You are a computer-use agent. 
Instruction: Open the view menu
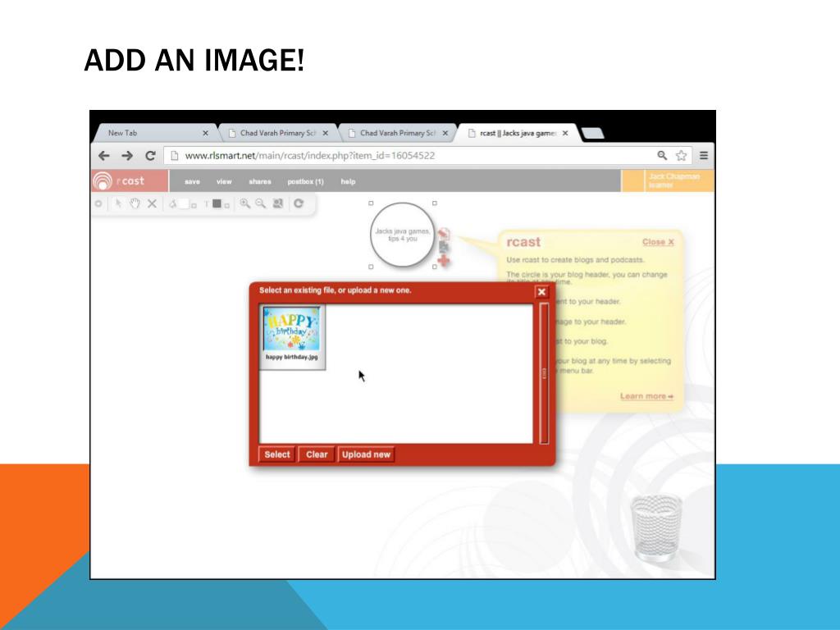(224, 181)
